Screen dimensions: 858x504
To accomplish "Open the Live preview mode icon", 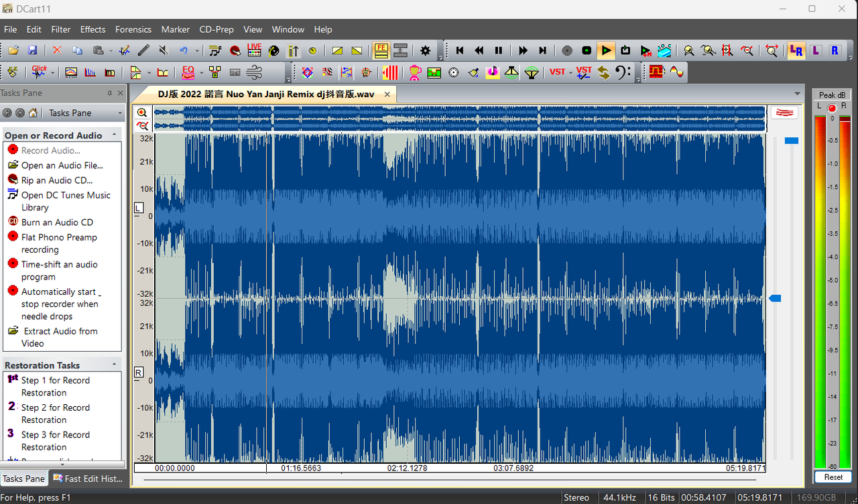I will pos(254,50).
